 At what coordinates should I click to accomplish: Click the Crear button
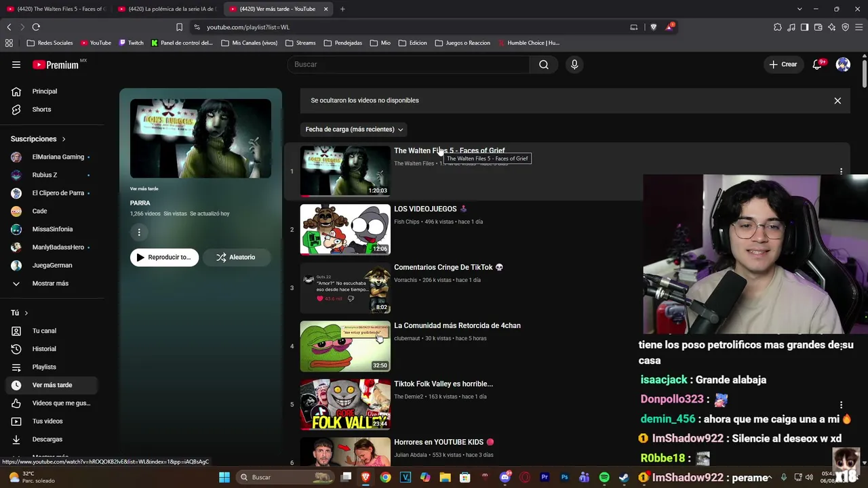click(783, 64)
